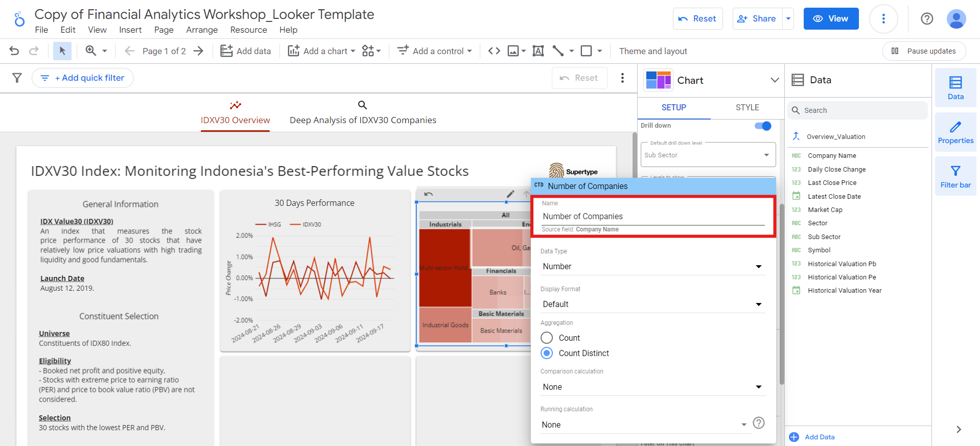
Task: Open the help question mark icon
Action: (927, 19)
